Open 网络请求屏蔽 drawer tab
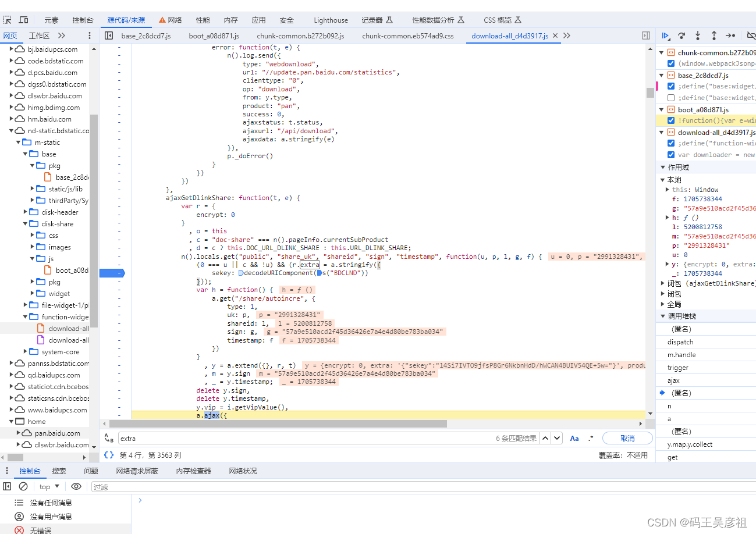Viewport: 756px width, 534px height. pos(137,471)
